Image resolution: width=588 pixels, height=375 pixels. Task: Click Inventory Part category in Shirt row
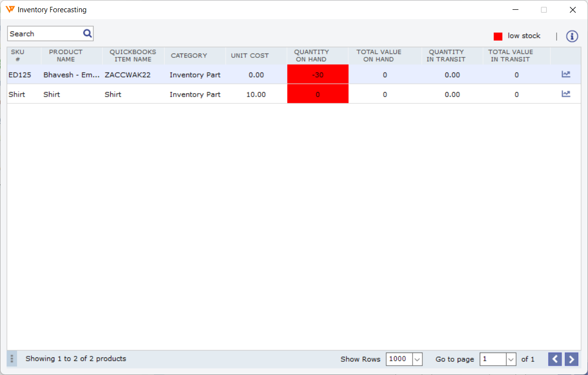(x=195, y=95)
